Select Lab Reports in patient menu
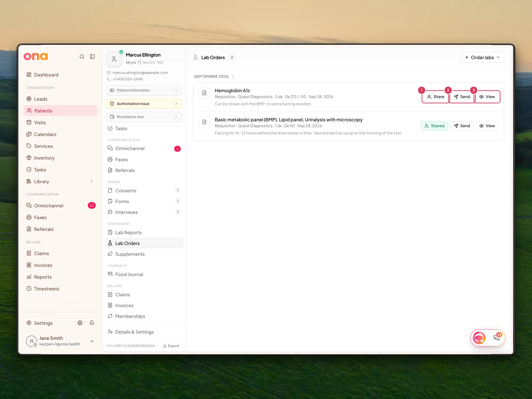The width and height of the screenshot is (532, 399). click(x=144, y=233)
